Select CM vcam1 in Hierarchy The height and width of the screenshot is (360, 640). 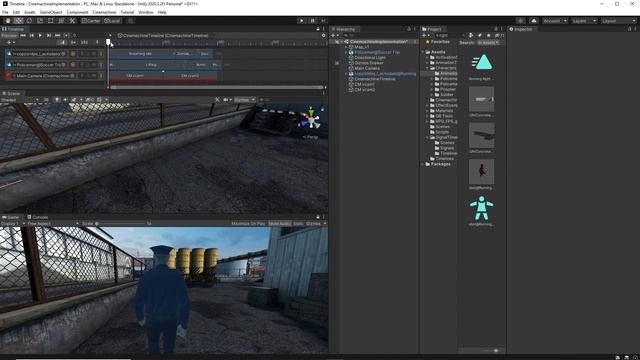pos(364,84)
